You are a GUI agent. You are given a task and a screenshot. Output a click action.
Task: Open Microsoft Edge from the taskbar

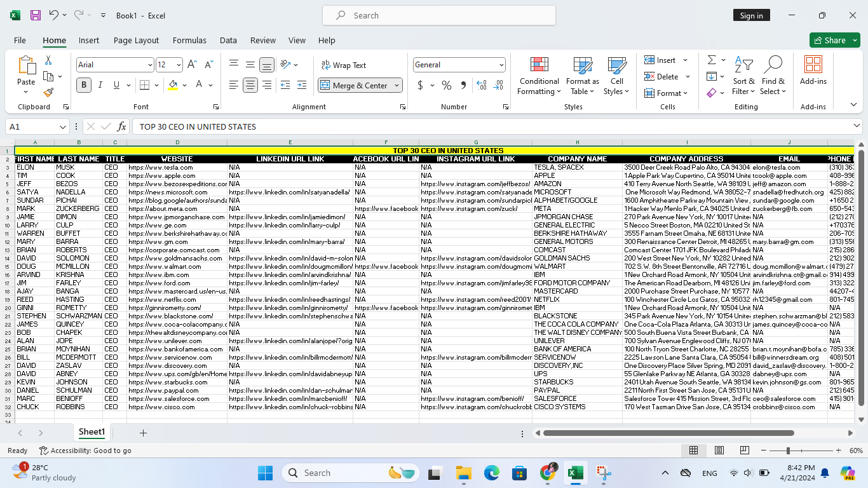tap(491, 473)
